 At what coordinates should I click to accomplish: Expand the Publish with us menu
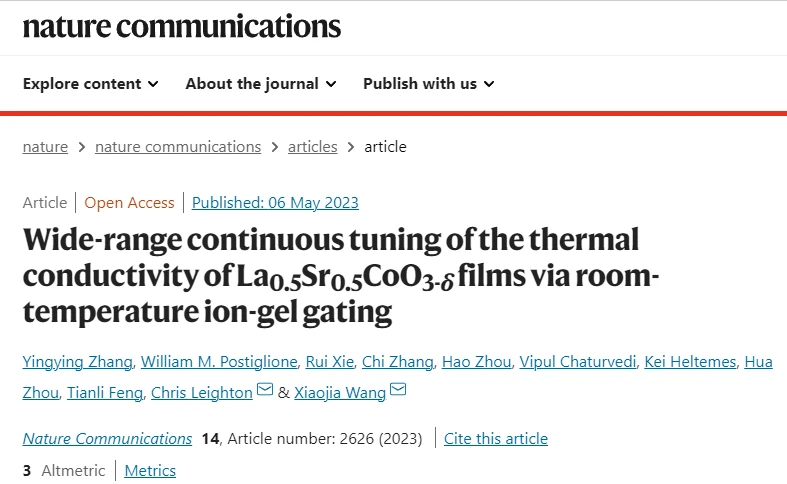(x=429, y=83)
